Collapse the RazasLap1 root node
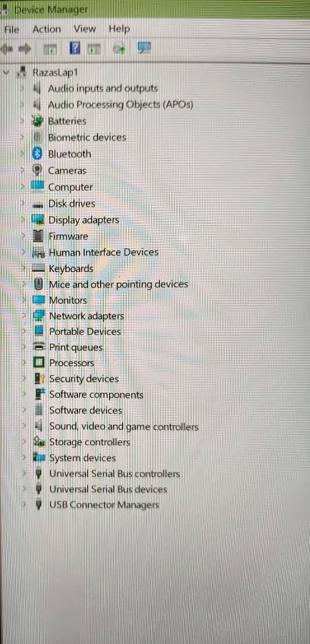This screenshot has width=310, height=644. tap(6, 72)
